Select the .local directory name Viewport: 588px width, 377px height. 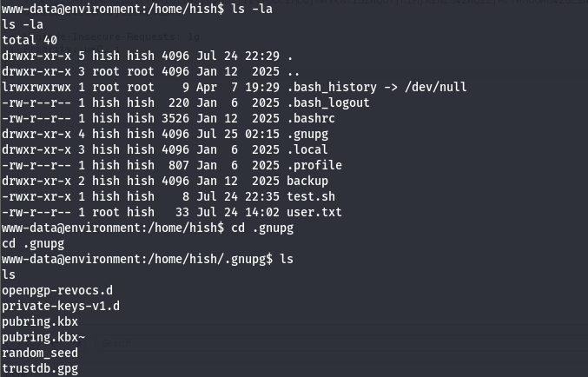307,149
